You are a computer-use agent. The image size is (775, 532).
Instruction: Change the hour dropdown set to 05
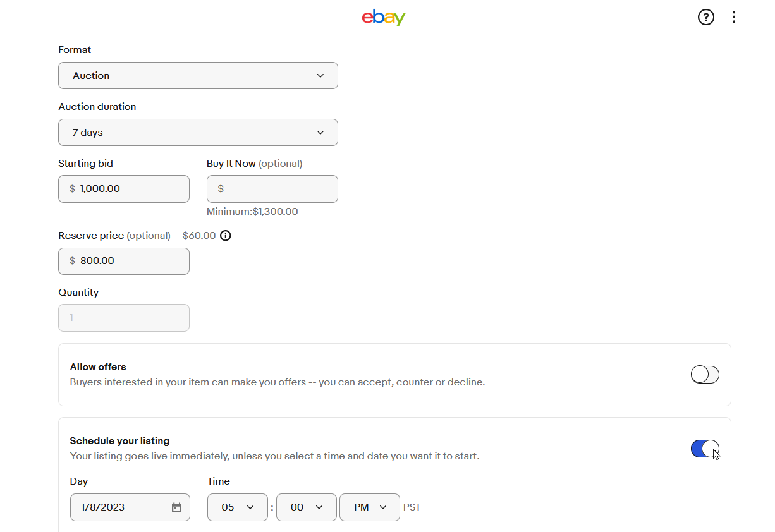coord(237,507)
